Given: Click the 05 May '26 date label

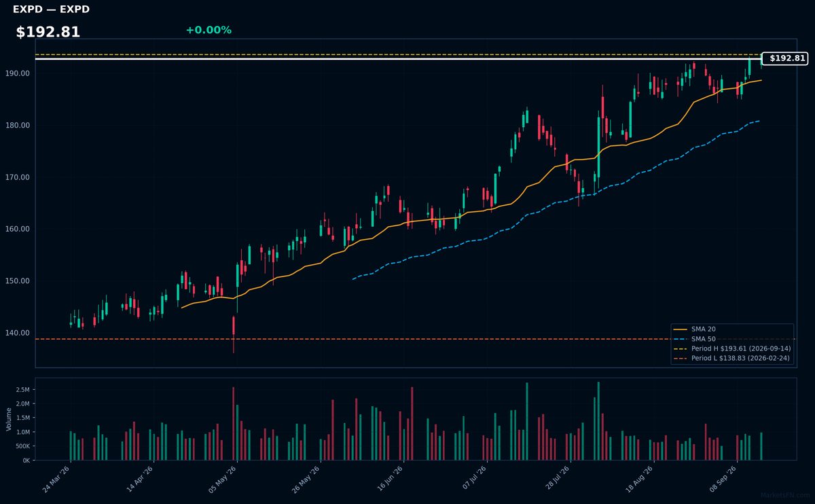Looking at the screenshot, I should (x=221, y=479).
